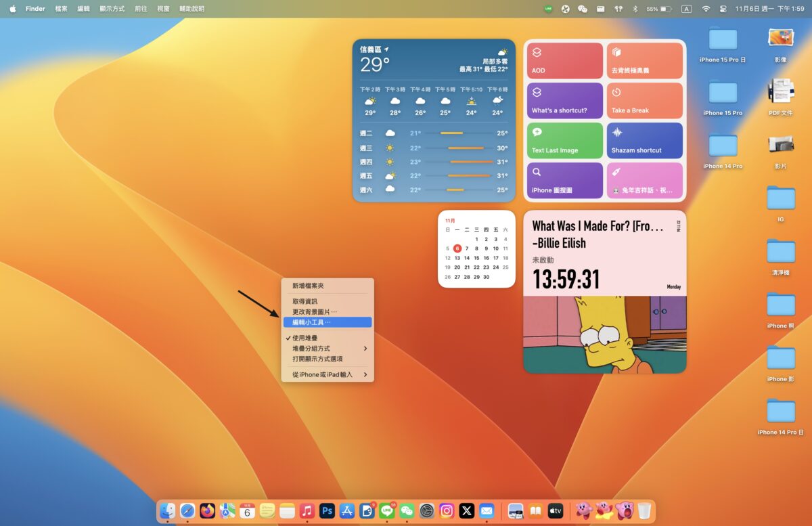Launch Instagram from the dock
Screen dimensions: 812x526
[447, 510]
